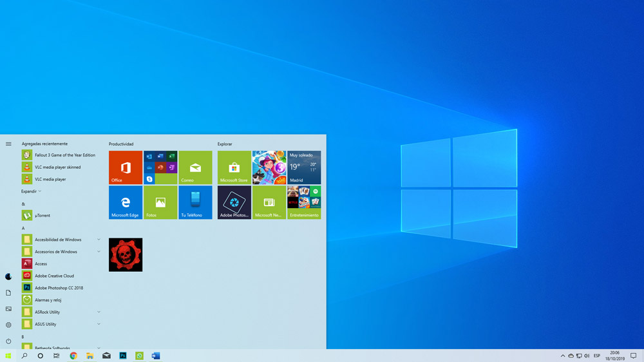This screenshot has width=644, height=362.
Task: Expand the ASUS Utility folder
Action: tap(99, 324)
